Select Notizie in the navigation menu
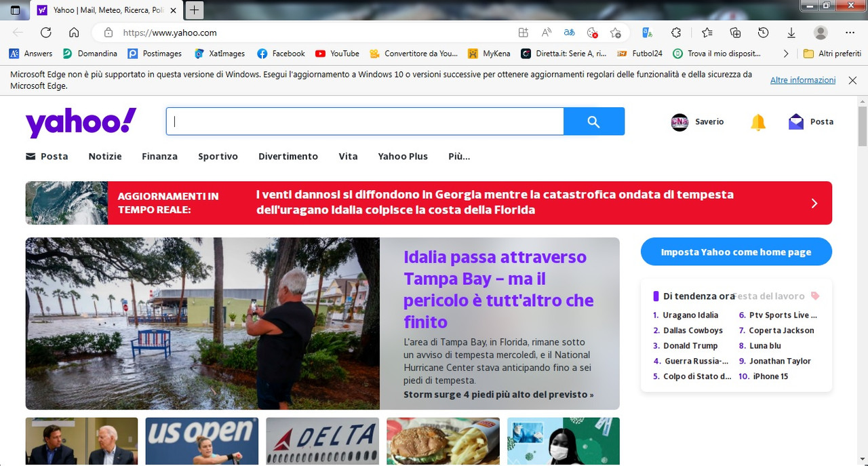 [x=105, y=156]
